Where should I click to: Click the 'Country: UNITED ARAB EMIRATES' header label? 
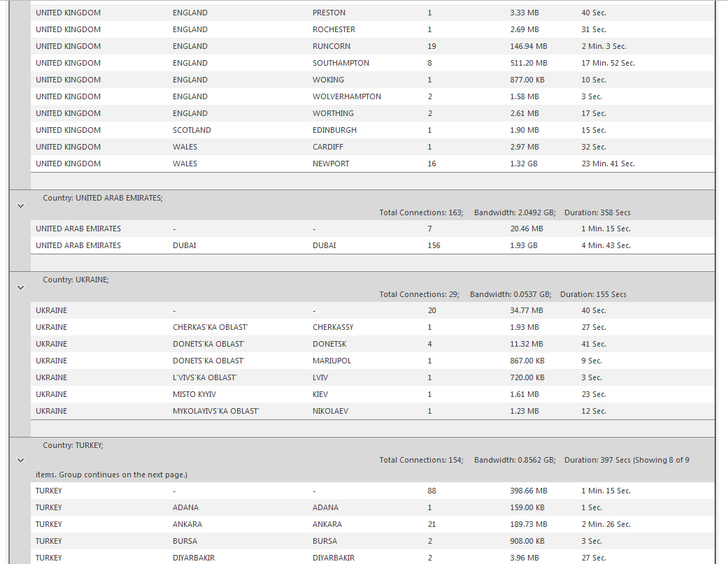coord(102,198)
